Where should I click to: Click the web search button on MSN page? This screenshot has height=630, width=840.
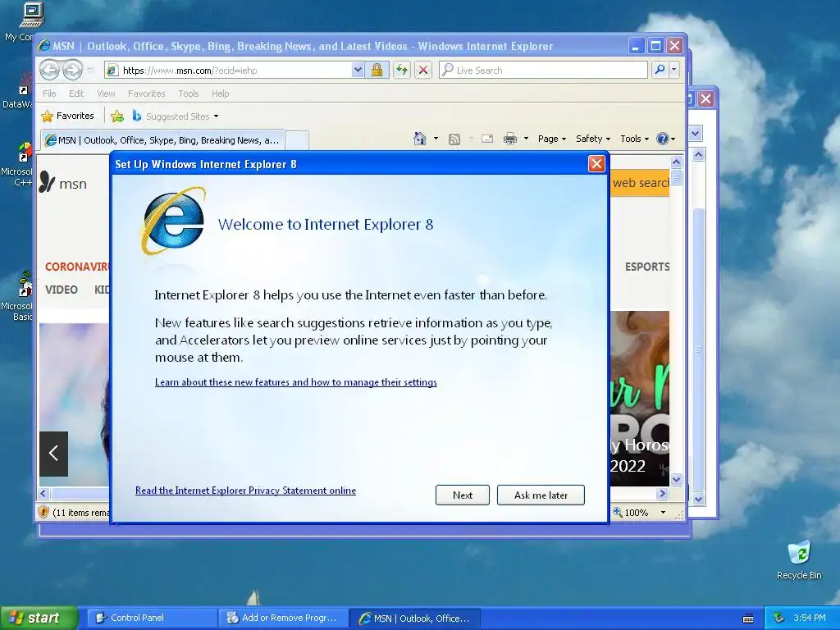[640, 183]
